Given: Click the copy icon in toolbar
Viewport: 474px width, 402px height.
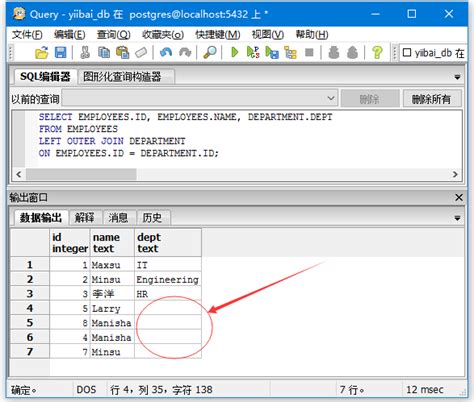Looking at the screenshot, I should point(104,53).
